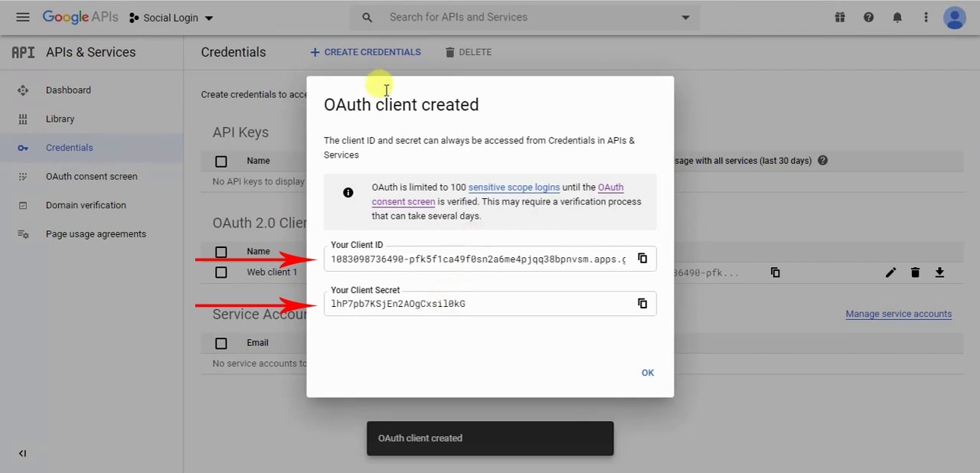Image resolution: width=980 pixels, height=473 pixels.
Task: Open the three-dot more options menu
Action: (926, 17)
